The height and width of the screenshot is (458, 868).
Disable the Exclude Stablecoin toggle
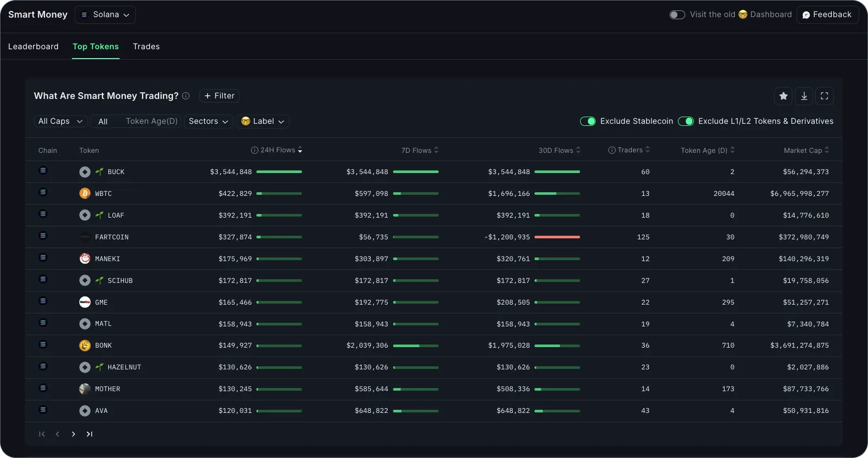tap(588, 122)
